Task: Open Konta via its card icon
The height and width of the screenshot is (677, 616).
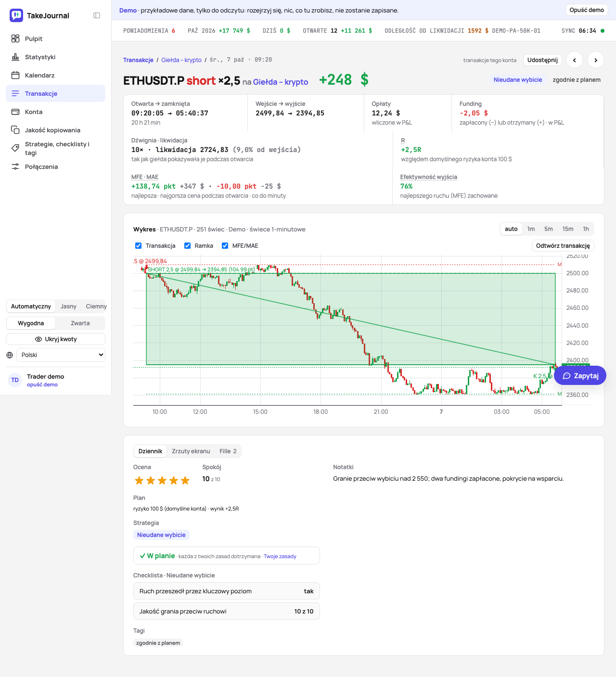Action: (x=15, y=112)
